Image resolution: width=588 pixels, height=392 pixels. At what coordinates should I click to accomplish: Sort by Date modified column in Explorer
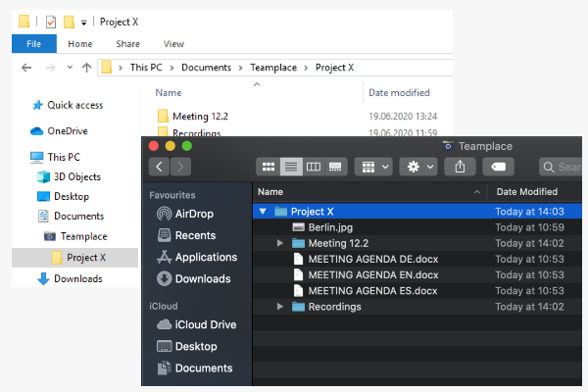coord(399,93)
